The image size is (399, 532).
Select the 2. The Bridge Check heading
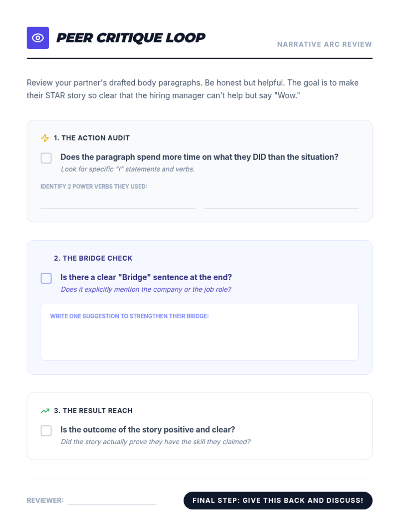pyautogui.click(x=93, y=258)
